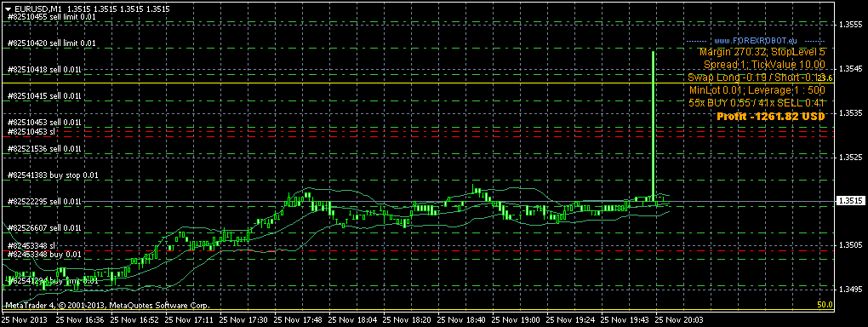Image resolution: width=868 pixels, height=327 pixels.
Task: Select order label #82510455 sell limit 0.01
Action: point(51,17)
